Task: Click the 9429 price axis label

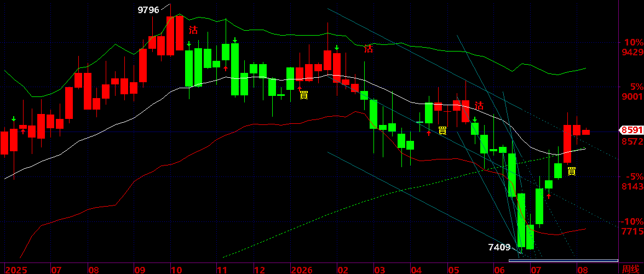Action: click(x=632, y=52)
